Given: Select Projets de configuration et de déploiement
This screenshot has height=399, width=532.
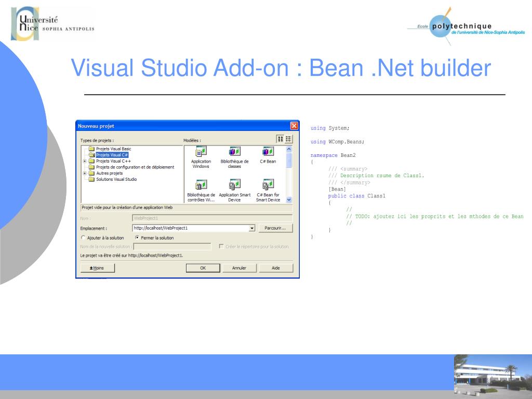Looking at the screenshot, I should click(135, 167).
